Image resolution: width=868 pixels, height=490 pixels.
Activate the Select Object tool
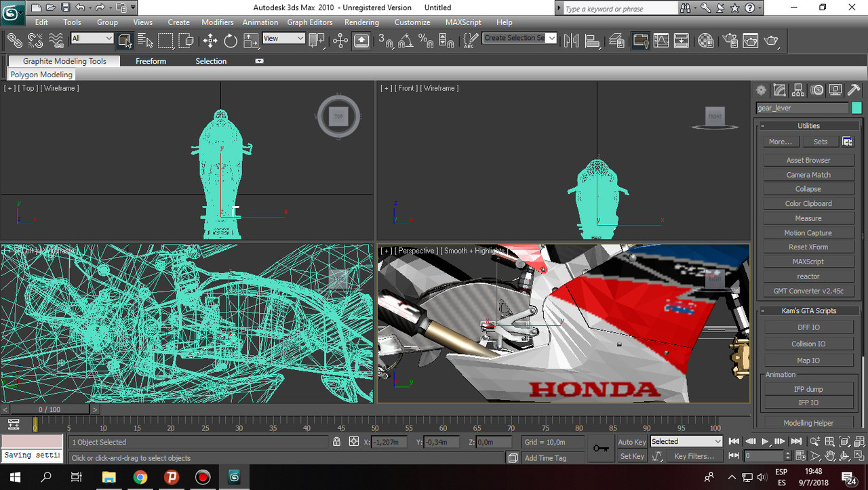click(x=124, y=41)
